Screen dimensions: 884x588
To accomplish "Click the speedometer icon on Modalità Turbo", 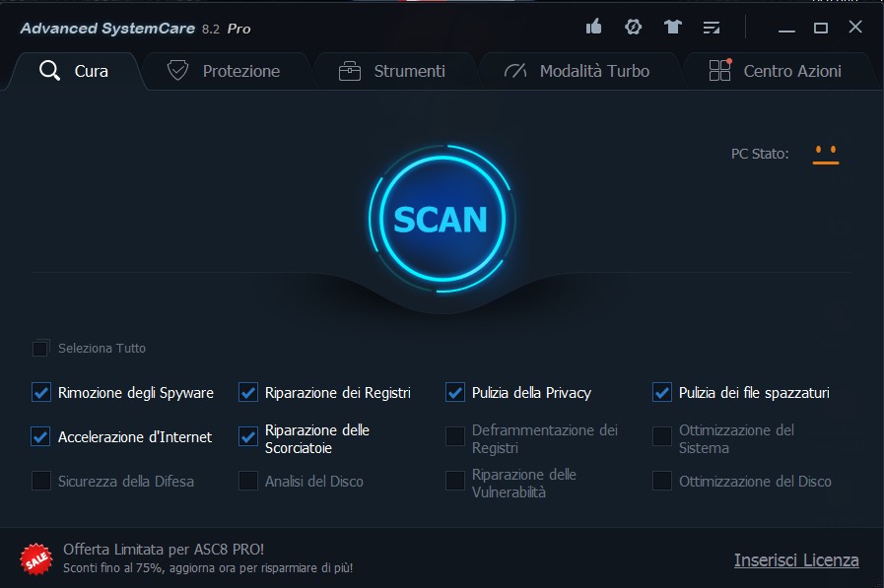I will point(515,70).
